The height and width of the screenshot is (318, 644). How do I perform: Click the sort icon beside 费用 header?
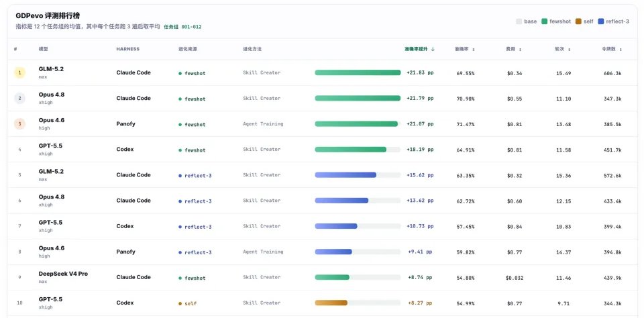tap(520, 49)
